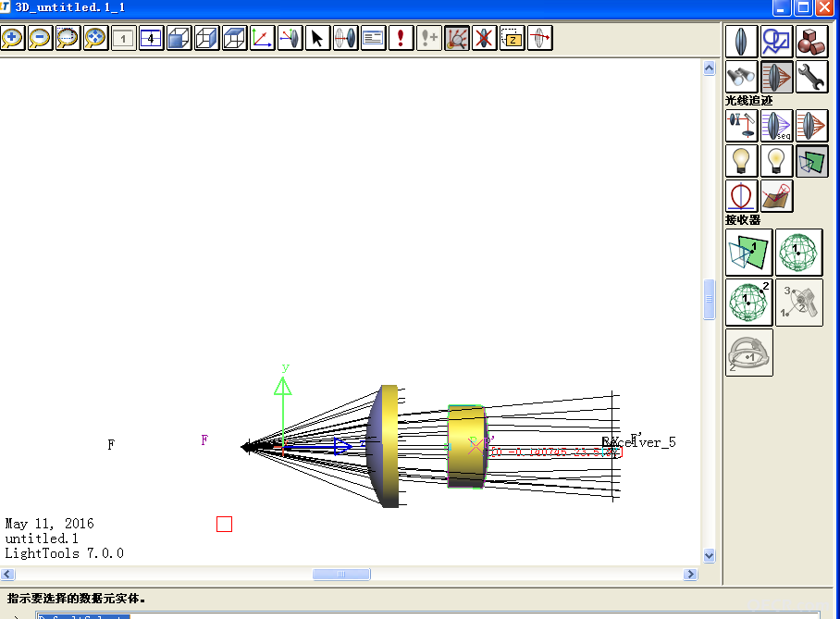
Task: Click the surface scatter ray icon
Action: pos(777,196)
